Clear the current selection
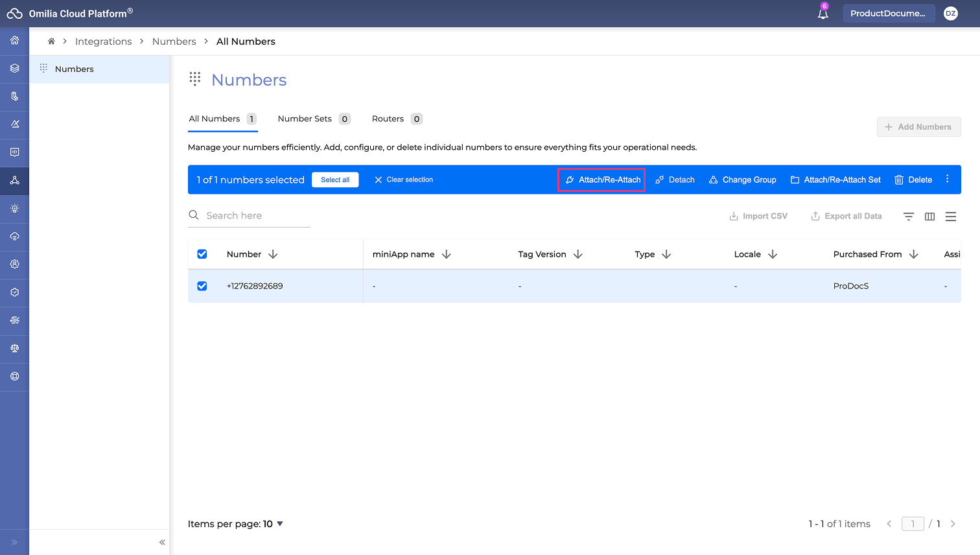980x555 pixels. click(404, 180)
